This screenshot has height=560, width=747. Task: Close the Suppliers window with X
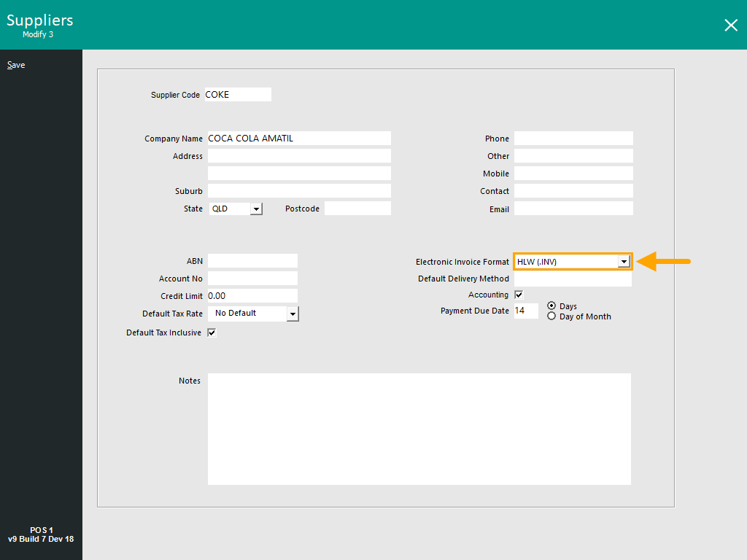(x=730, y=26)
